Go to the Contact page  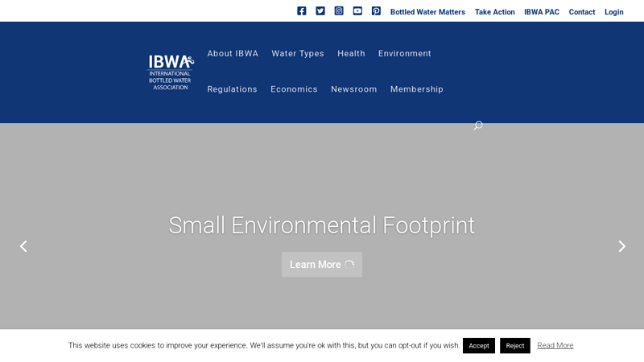coord(582,12)
